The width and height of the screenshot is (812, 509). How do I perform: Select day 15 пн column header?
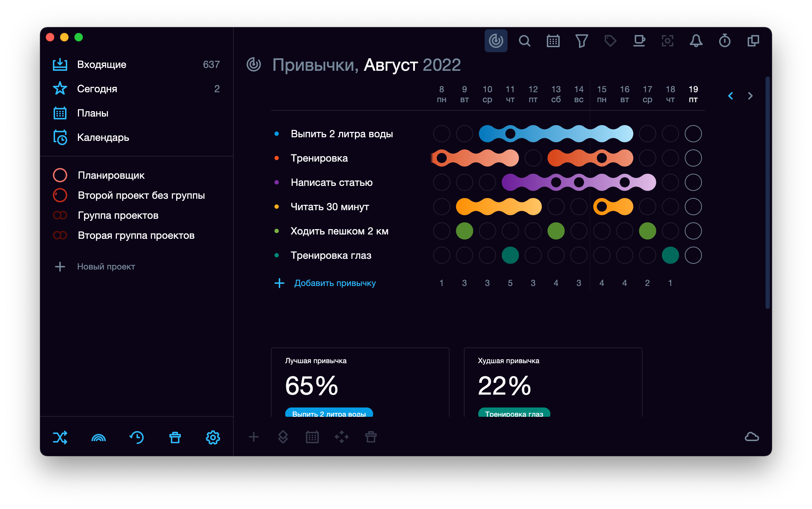[601, 94]
